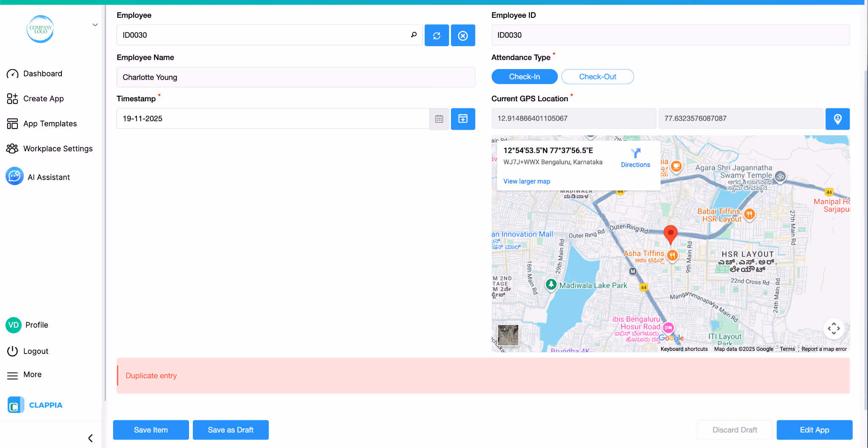868x448 pixels.
Task: Expand the company logo dropdown chevron
Action: pos(94,25)
